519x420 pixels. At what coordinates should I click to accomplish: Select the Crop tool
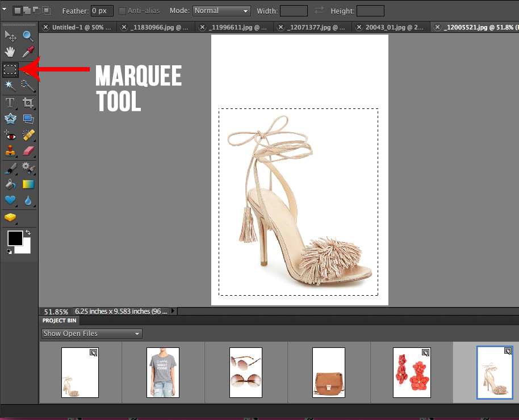[x=27, y=103]
